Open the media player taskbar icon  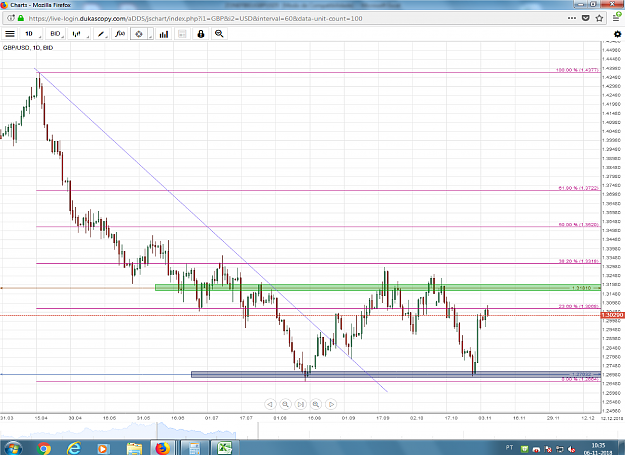102,449
